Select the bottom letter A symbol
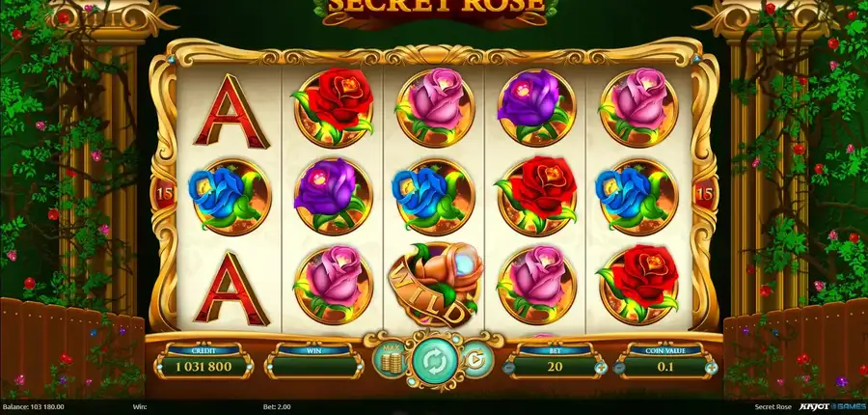Image resolution: width=868 pixels, height=415 pixels. (231, 289)
